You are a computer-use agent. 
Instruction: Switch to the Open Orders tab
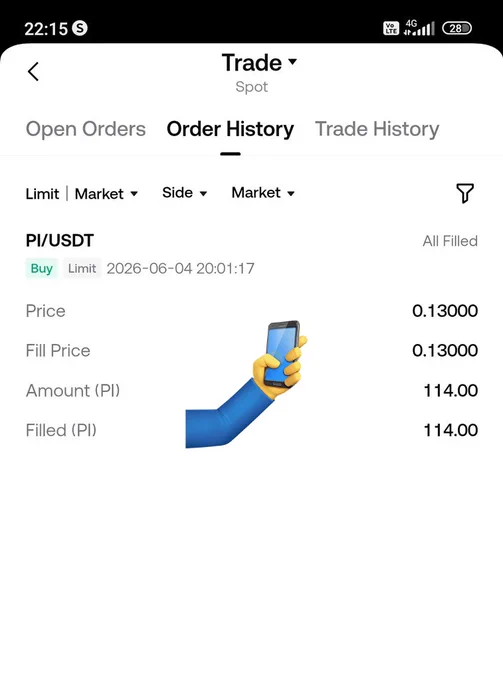[x=86, y=129]
